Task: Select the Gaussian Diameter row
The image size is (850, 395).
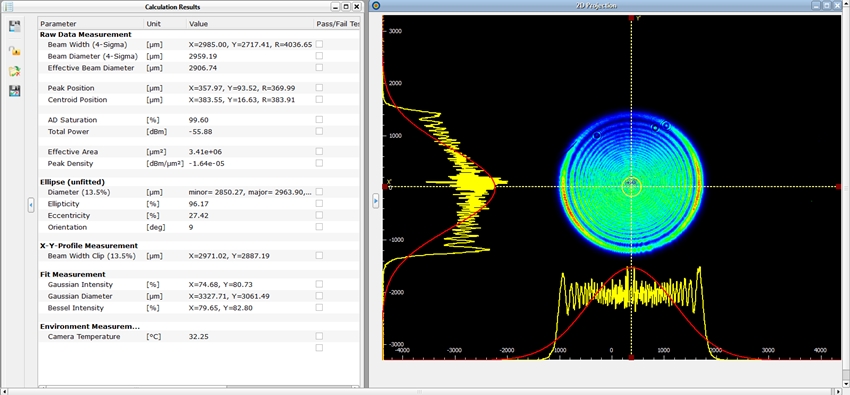Action: pos(198,296)
